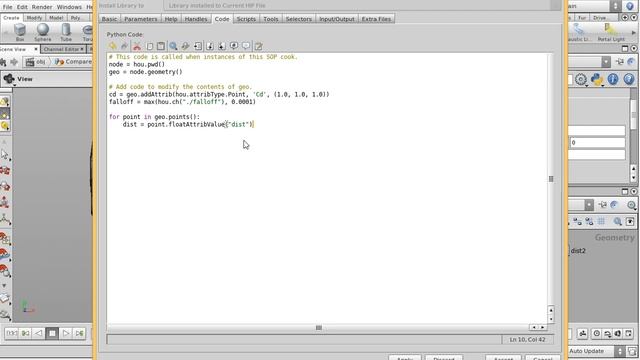Viewport: 640px width, 360px height.
Task: Click the parameter field containing 0
Action: [x=597, y=142]
